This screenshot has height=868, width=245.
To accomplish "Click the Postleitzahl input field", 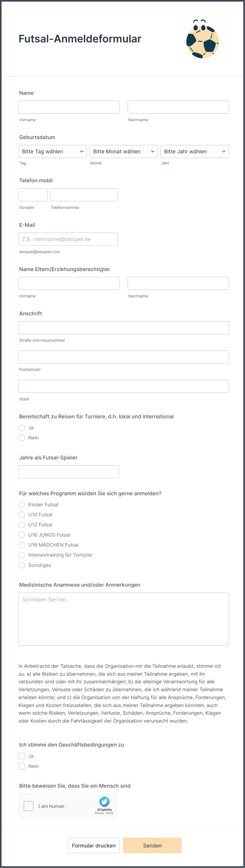I will [x=124, y=357].
